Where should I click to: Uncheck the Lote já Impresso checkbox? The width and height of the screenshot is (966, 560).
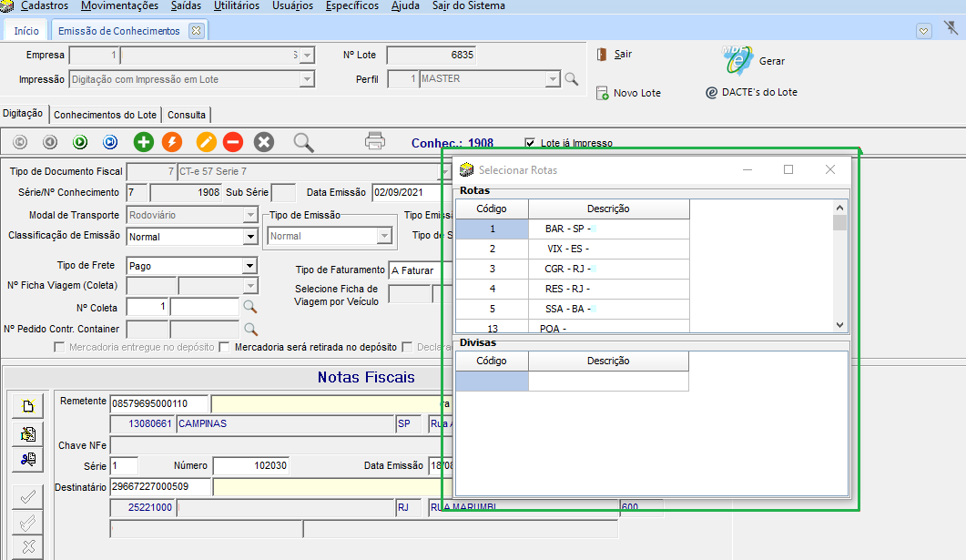[x=531, y=143]
